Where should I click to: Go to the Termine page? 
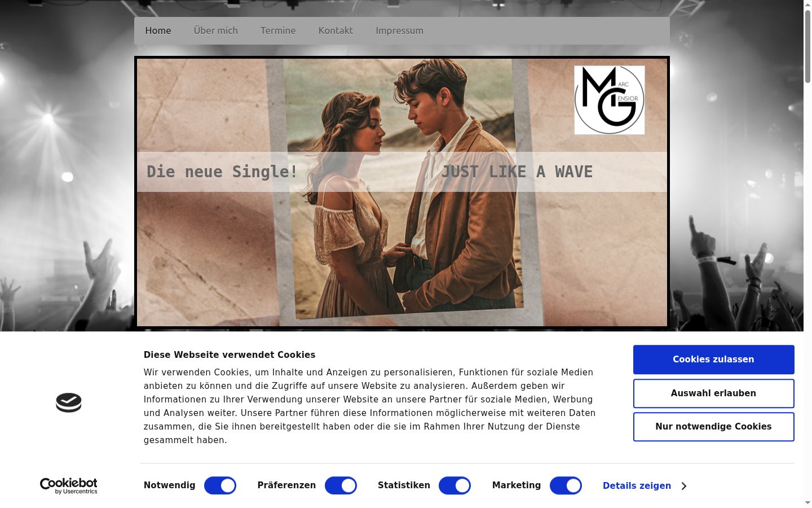(278, 30)
